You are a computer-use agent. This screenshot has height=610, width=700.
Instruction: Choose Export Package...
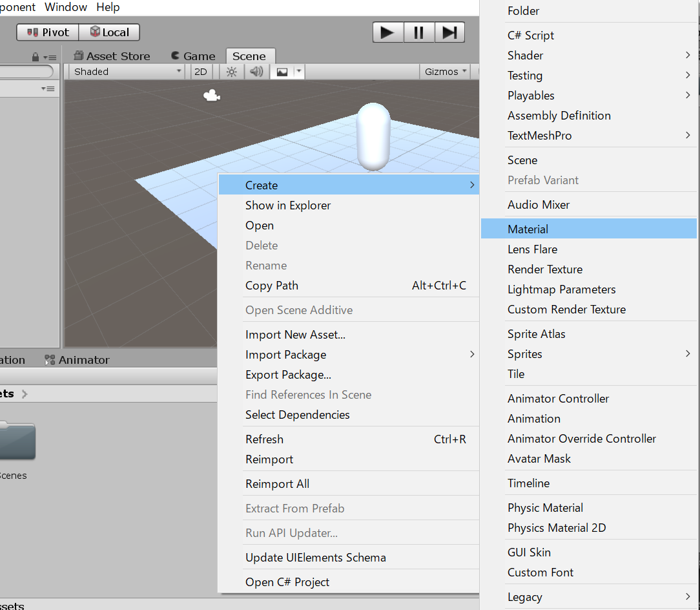[x=349, y=375]
